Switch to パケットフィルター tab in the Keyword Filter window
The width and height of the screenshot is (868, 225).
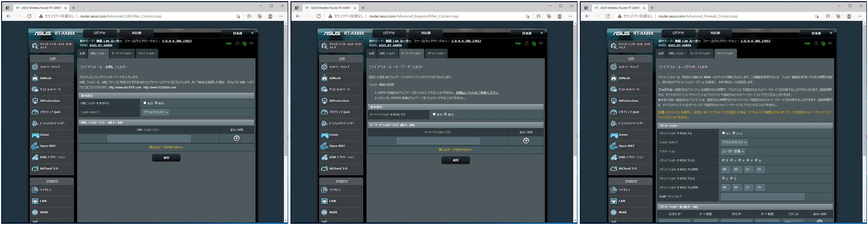436,53
